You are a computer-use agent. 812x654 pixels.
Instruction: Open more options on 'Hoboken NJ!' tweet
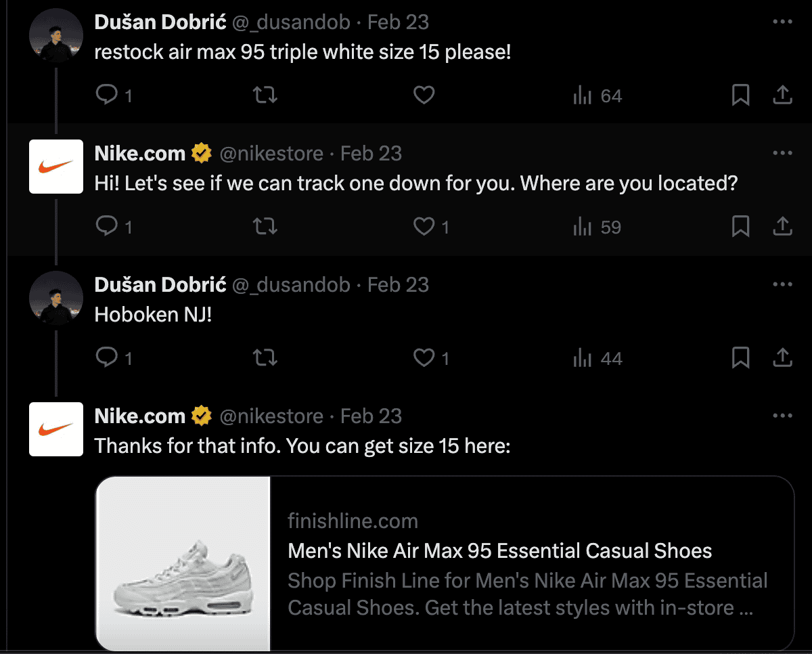pyautogui.click(x=782, y=285)
